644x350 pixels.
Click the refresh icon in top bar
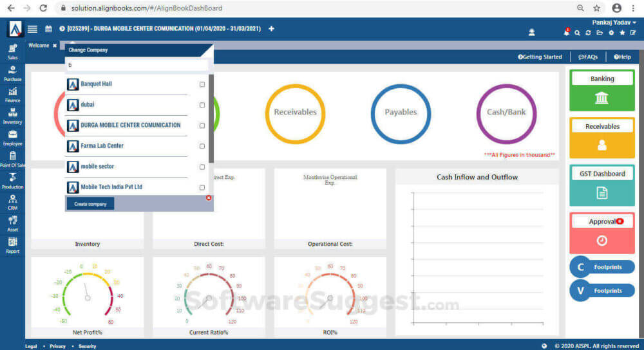pyautogui.click(x=588, y=33)
